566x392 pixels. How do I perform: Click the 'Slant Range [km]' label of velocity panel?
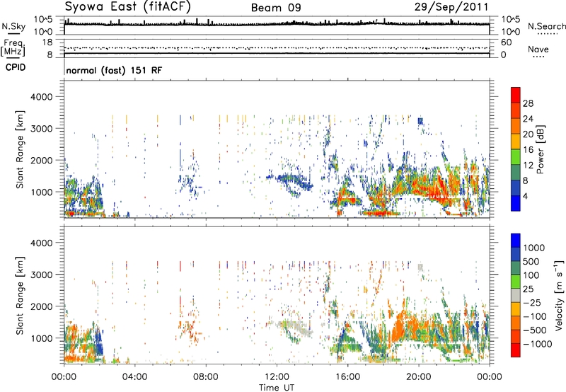[x=20, y=296]
